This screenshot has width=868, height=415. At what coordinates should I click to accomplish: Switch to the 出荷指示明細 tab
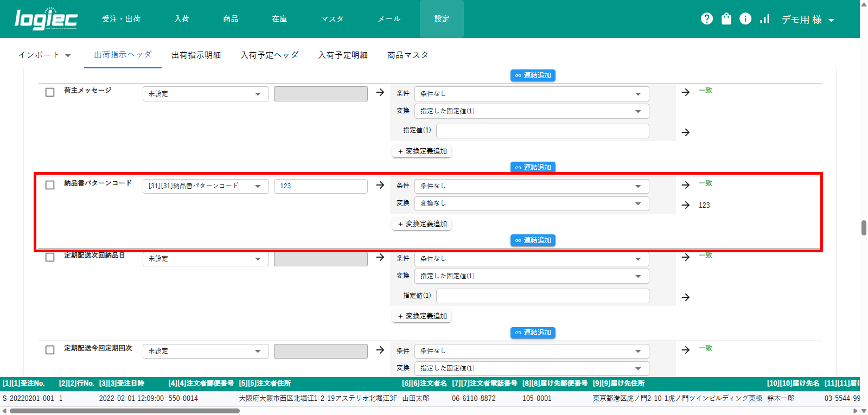click(196, 55)
